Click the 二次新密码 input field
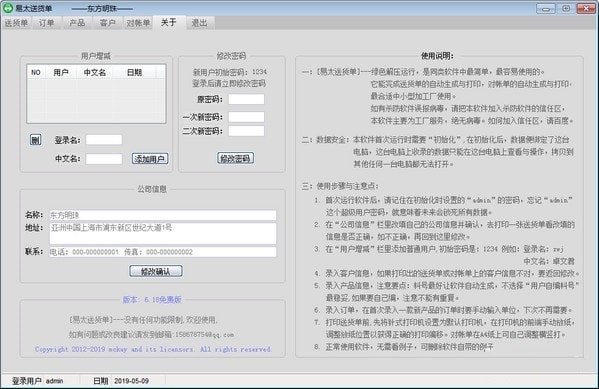 (x=246, y=131)
